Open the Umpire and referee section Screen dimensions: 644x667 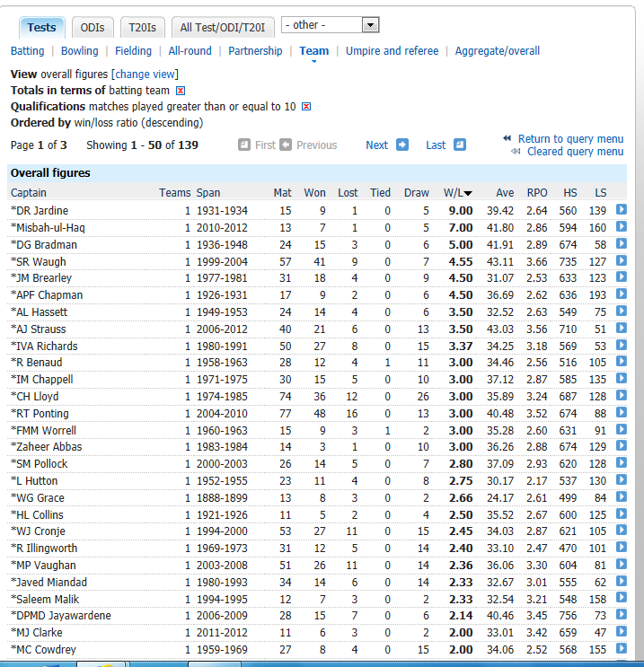392,51
